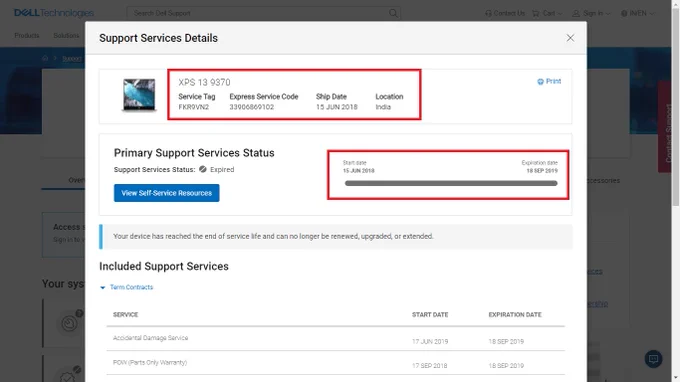The height and width of the screenshot is (382, 680).
Task: Click the Included Support Services heading
Action: (164, 266)
